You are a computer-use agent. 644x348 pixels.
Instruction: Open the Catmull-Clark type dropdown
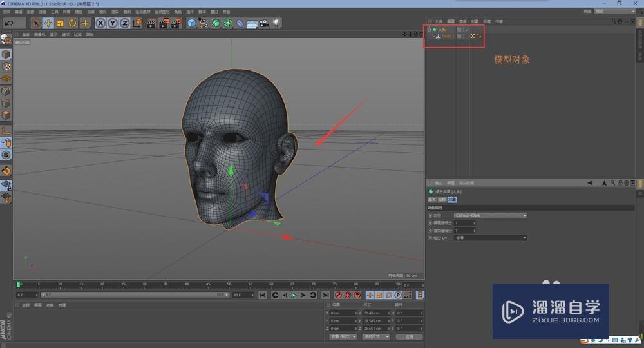tap(490, 215)
